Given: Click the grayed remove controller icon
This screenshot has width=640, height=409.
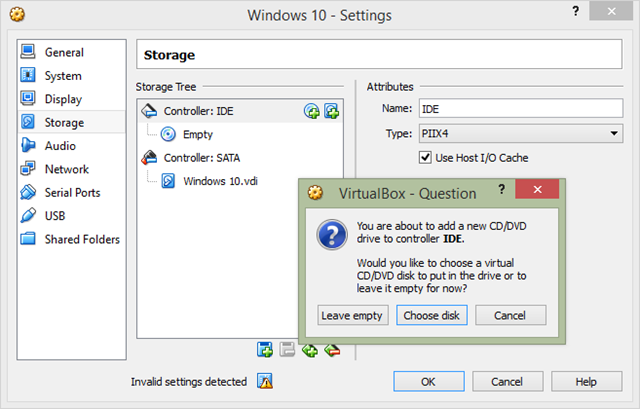Looking at the screenshot, I should [287, 350].
